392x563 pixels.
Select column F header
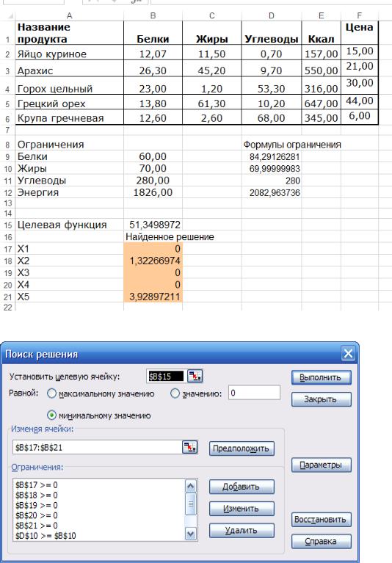point(360,15)
